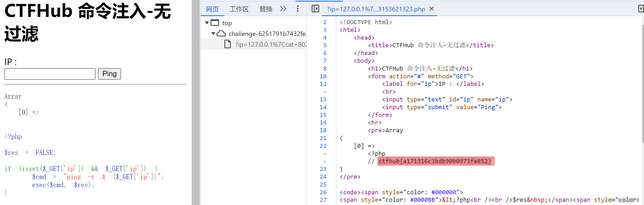Close the ?ip=127.0.0.1 file tab

click(432, 9)
